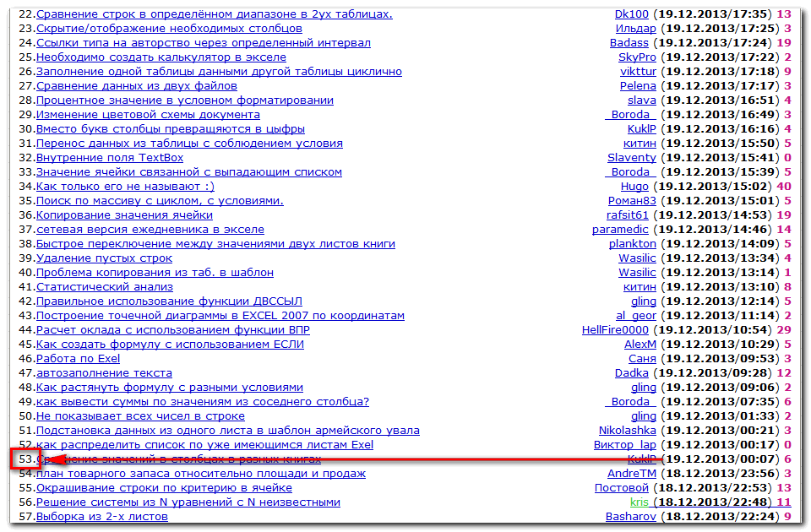Visit author Basharov's profile
The height and width of the screenshot is (532, 811).
pyautogui.click(x=631, y=517)
